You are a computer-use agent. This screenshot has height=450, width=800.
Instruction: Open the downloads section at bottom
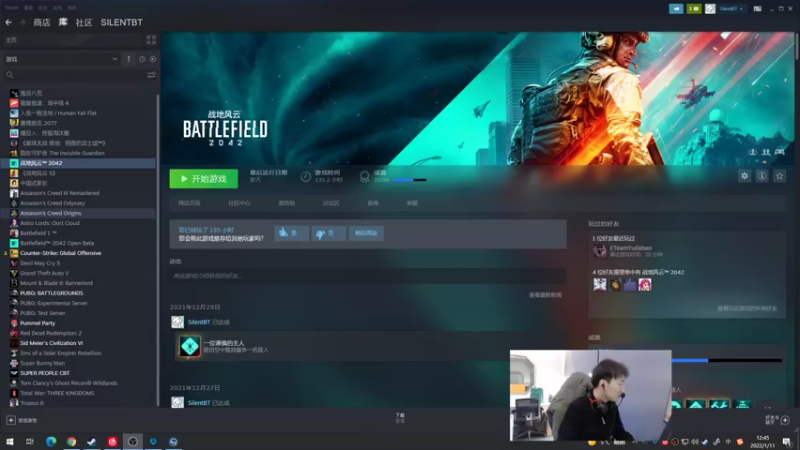(400, 418)
